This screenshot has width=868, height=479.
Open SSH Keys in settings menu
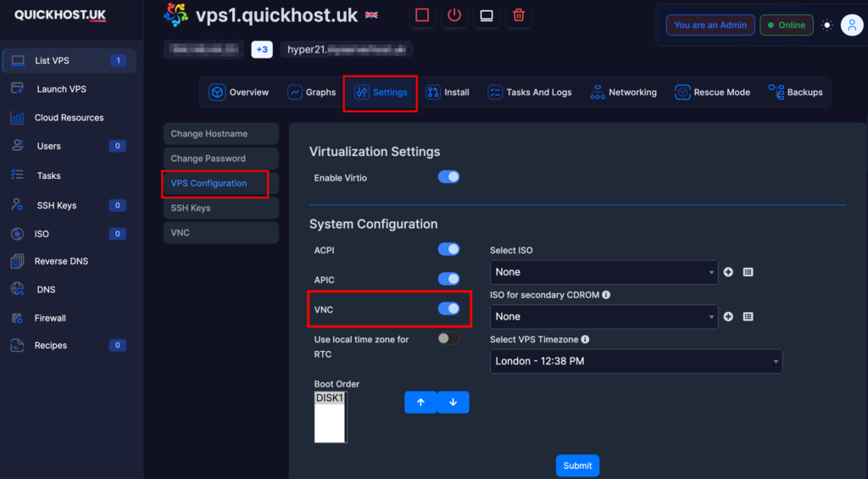[x=221, y=209]
